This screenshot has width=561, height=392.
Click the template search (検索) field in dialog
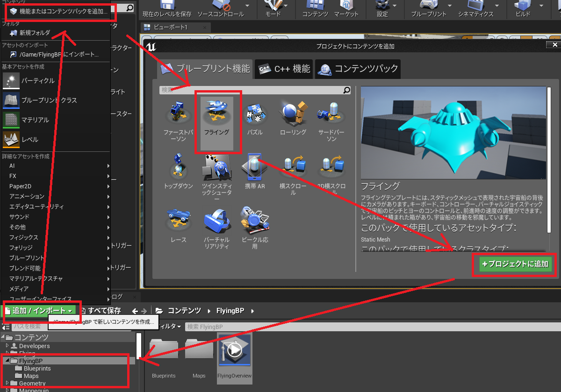255,90
